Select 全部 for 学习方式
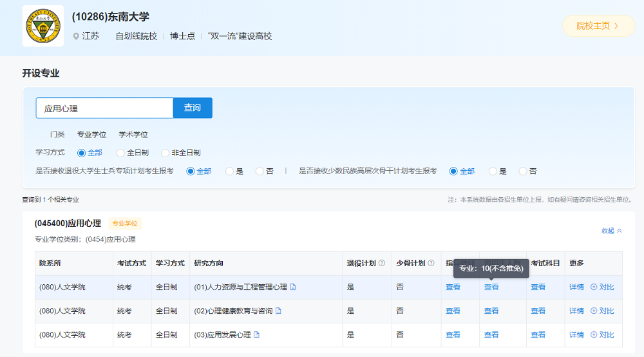 [81, 153]
